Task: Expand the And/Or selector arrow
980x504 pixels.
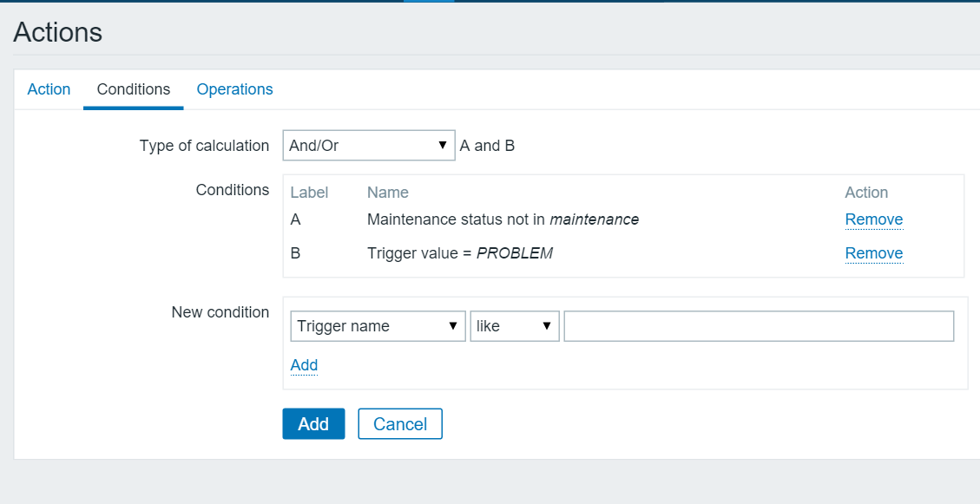Action: (444, 145)
